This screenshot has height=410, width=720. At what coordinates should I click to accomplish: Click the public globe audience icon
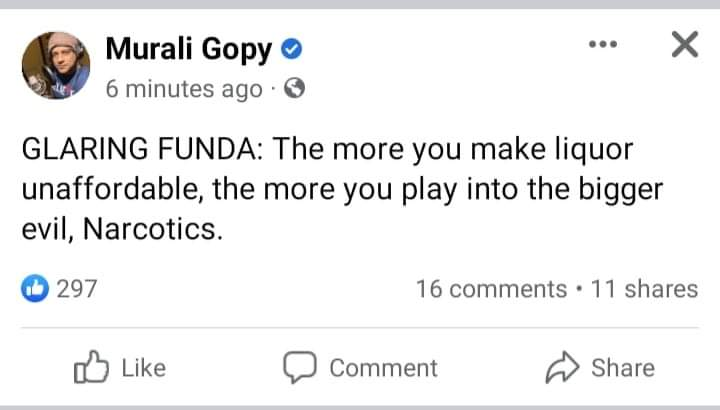(x=294, y=89)
